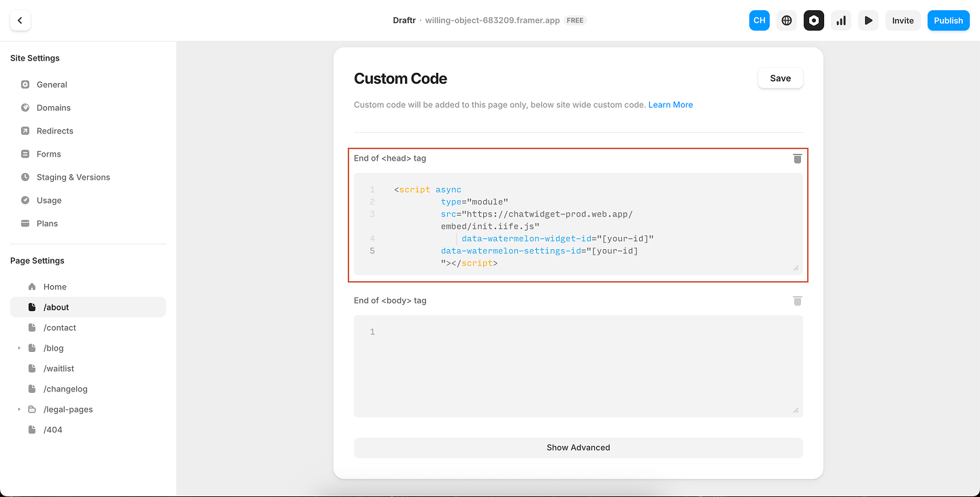Click the Forms icon in sidebar
This screenshot has height=497, width=980.
[x=25, y=154]
